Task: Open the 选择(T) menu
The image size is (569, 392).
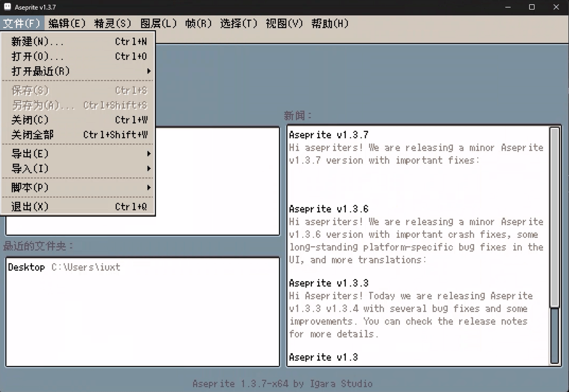Action: [239, 23]
